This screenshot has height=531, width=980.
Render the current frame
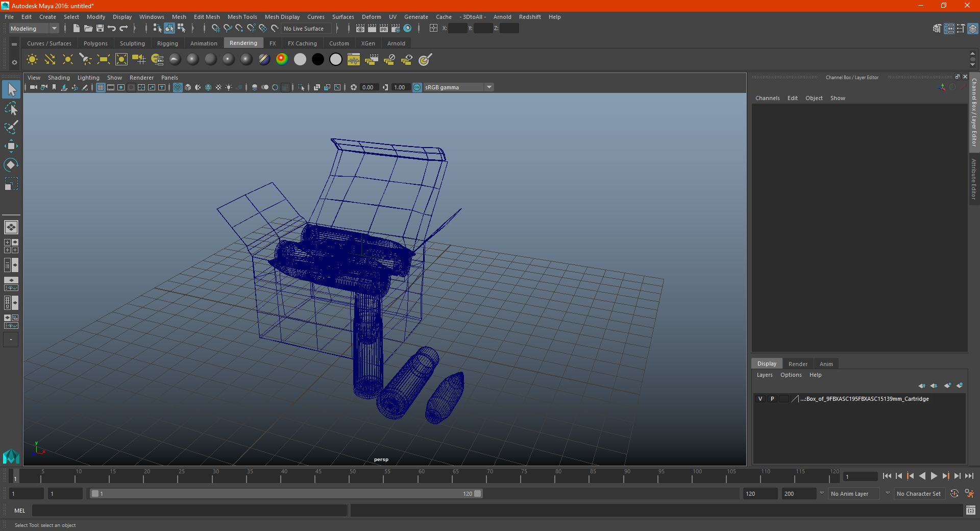tap(372, 29)
